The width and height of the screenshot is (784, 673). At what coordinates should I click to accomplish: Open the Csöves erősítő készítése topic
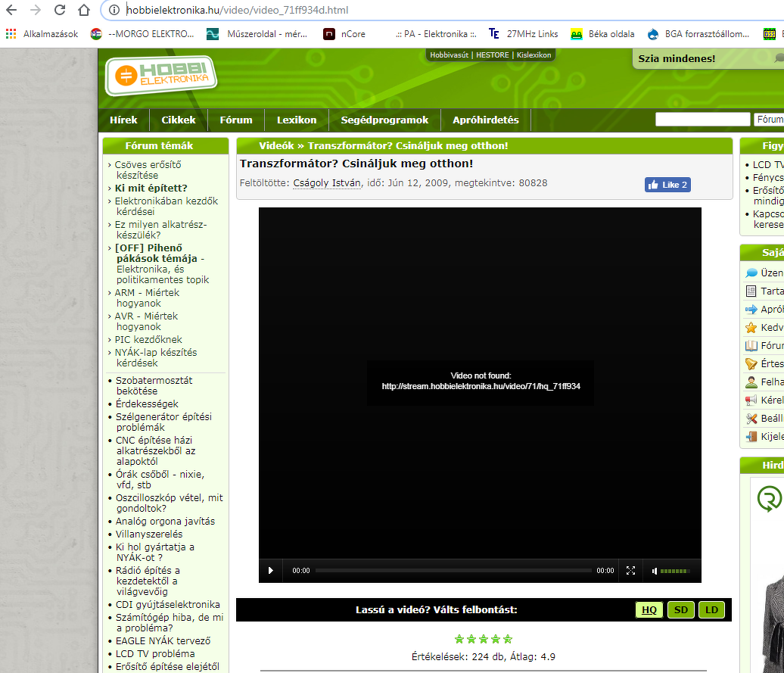click(148, 170)
